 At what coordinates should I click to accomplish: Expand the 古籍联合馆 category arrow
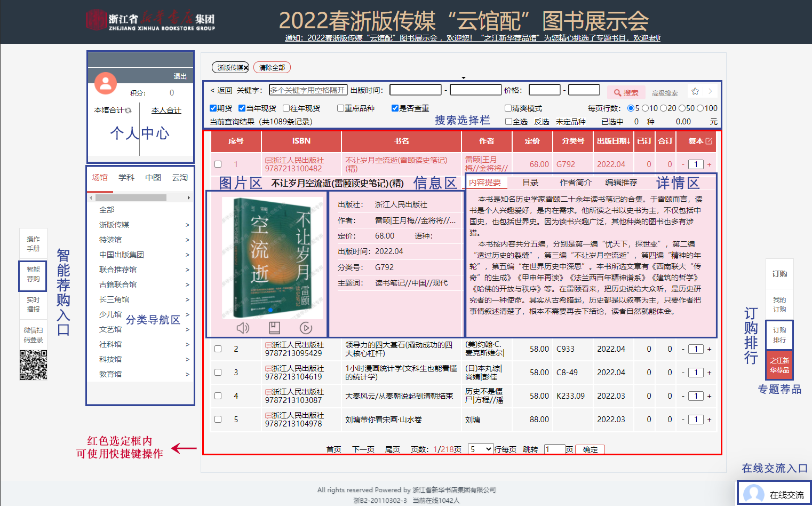187,285
